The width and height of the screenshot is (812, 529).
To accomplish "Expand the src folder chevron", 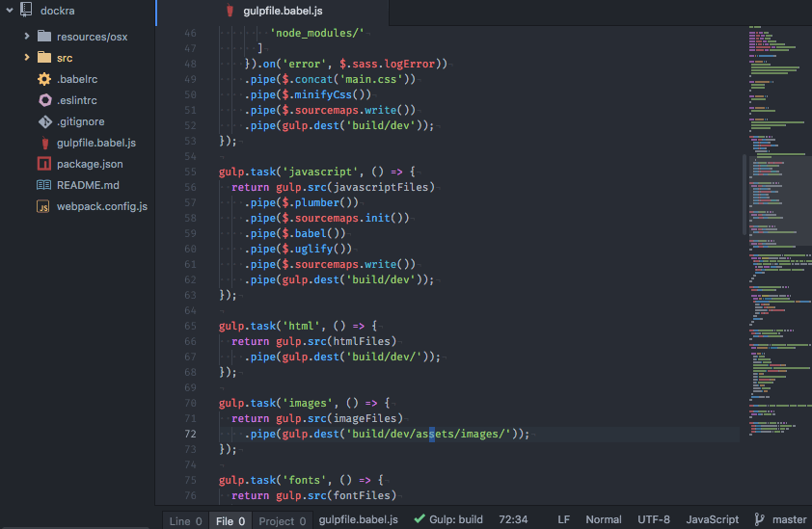I will tap(27, 58).
